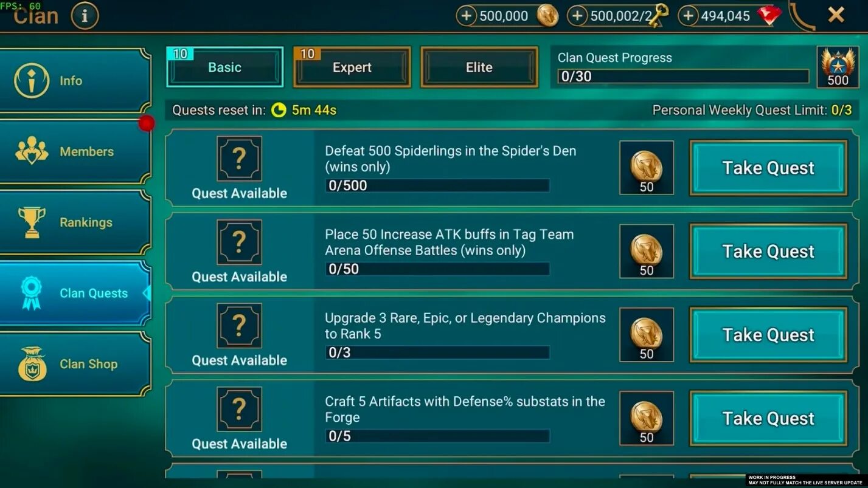Tap the gold coin reward for Forge quest
This screenshot has height=488, width=868.
[x=647, y=418]
